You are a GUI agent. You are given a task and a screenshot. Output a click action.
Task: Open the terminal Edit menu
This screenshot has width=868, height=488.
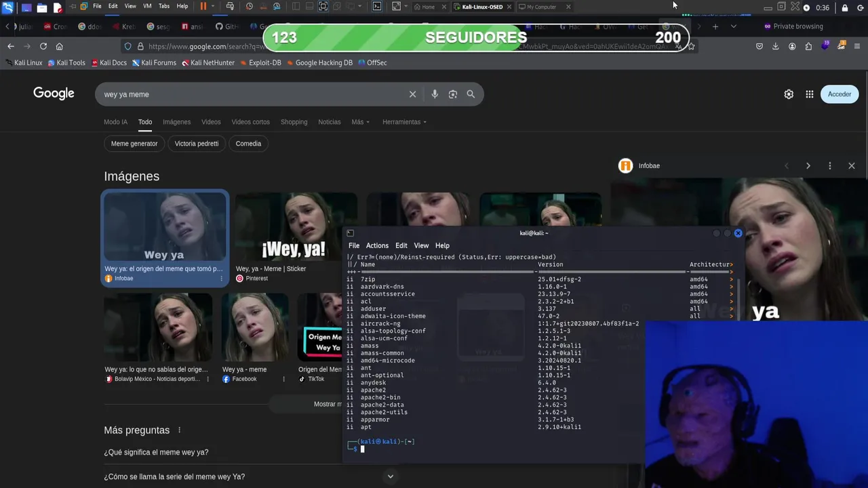401,245
